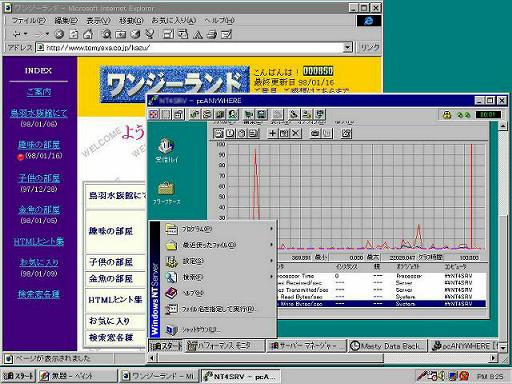The image size is (512, 384).
Task: Open the 検索窓各種 sidebar link
Action: click(x=39, y=294)
